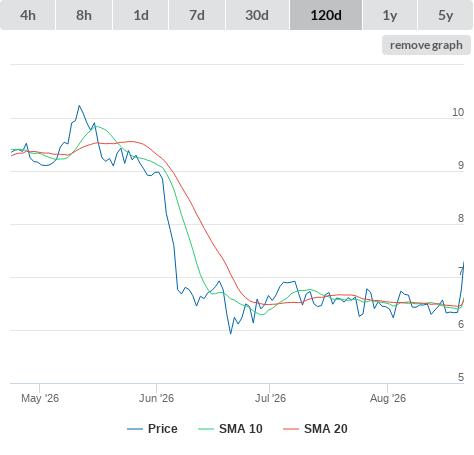Select the 7d time range tab
The image size is (474, 455).
click(197, 15)
